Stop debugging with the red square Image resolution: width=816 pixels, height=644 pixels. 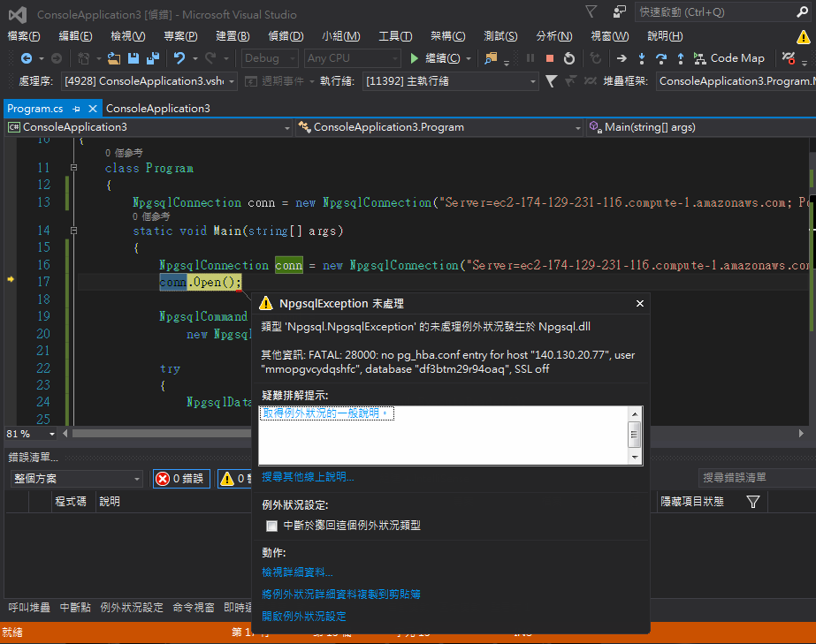[550, 58]
